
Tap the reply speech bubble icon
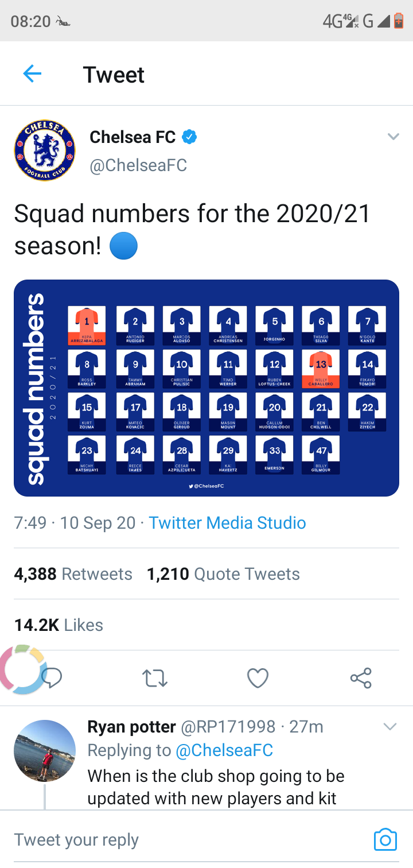click(x=52, y=678)
